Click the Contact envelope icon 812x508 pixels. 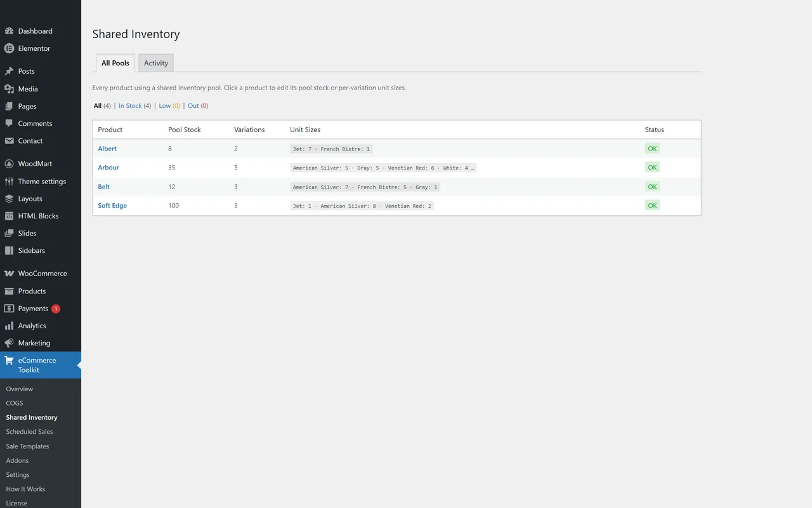[x=9, y=141]
